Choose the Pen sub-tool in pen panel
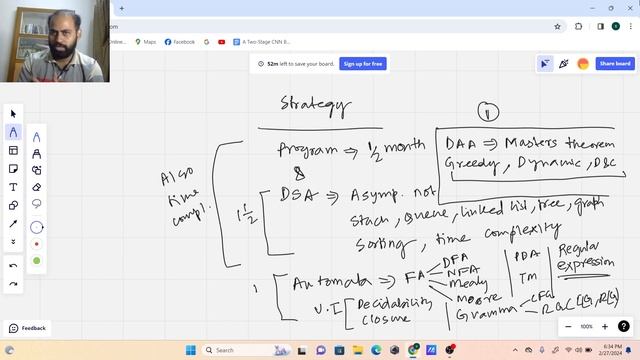 click(36, 137)
